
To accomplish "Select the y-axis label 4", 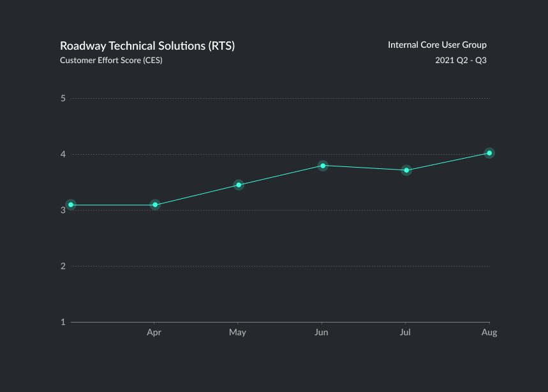I will coord(63,154).
